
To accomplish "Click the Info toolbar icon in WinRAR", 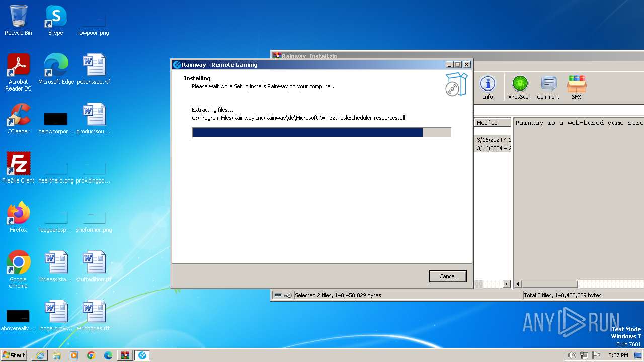I will point(488,87).
